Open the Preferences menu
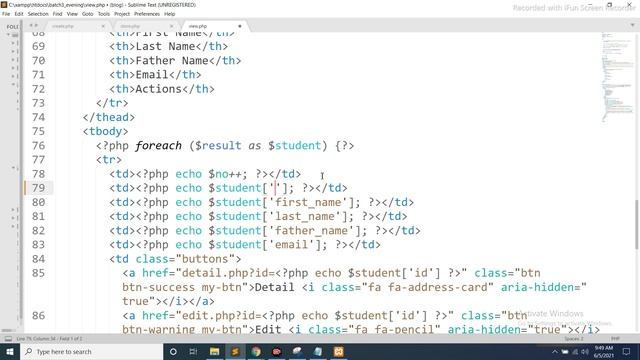The image size is (640, 360). [147, 14]
